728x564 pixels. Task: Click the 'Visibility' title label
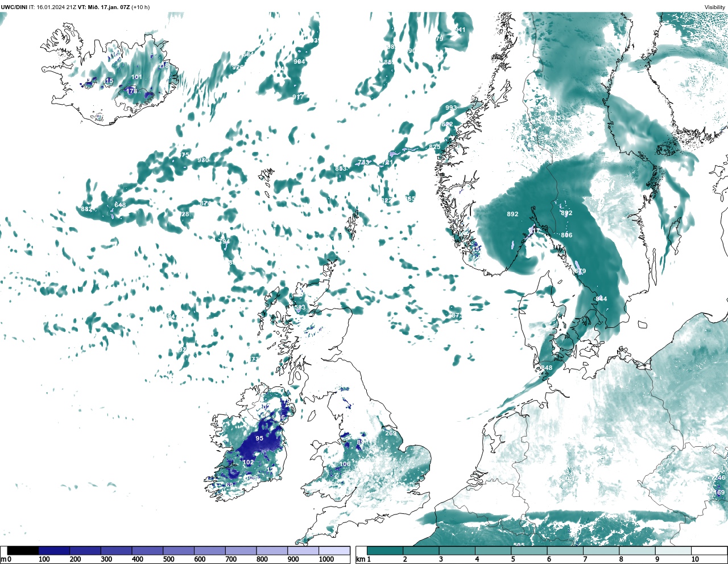(x=715, y=7)
